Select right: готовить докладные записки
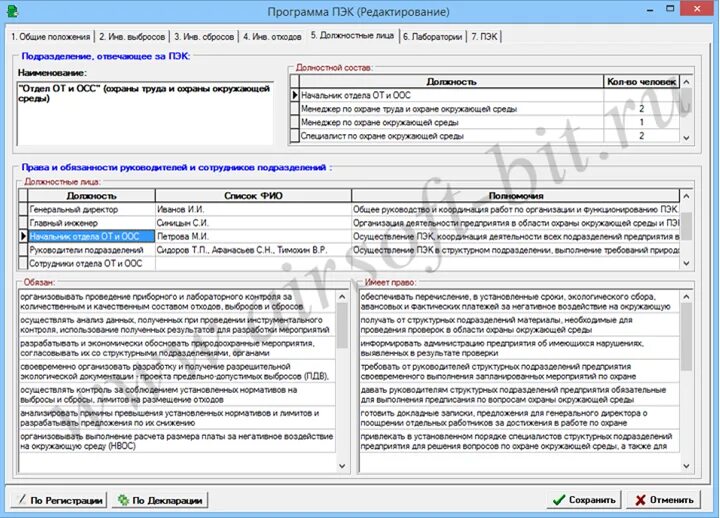This screenshot has width=720, height=518. click(519, 418)
